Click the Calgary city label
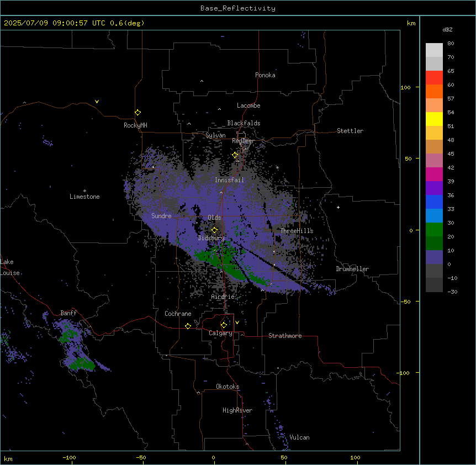The width and height of the screenshot is (476, 465). [x=220, y=333]
